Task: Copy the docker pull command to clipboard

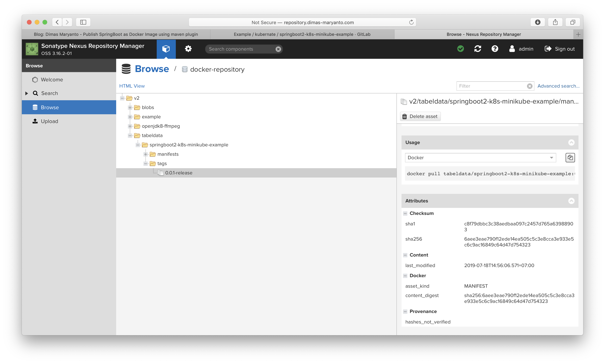Action: click(x=570, y=158)
